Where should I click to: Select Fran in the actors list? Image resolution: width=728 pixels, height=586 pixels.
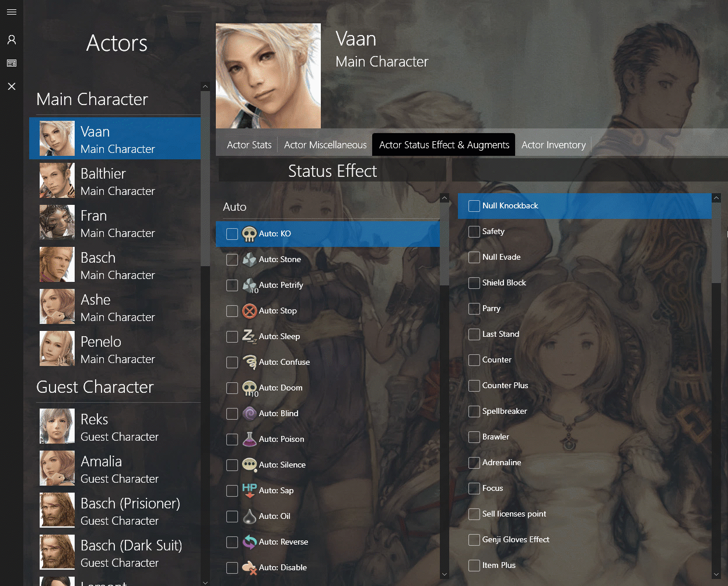pos(115,223)
